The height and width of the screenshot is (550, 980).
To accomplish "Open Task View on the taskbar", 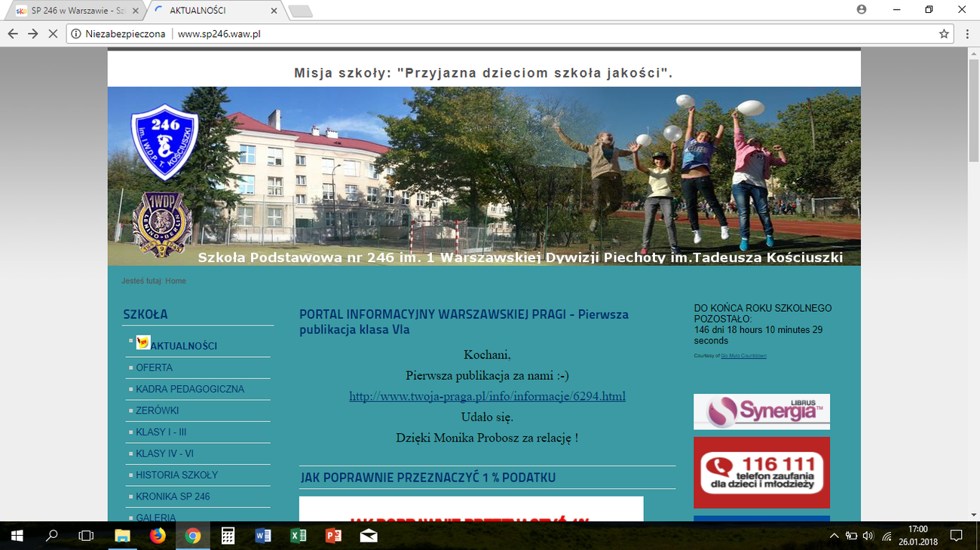I will pos(87,536).
